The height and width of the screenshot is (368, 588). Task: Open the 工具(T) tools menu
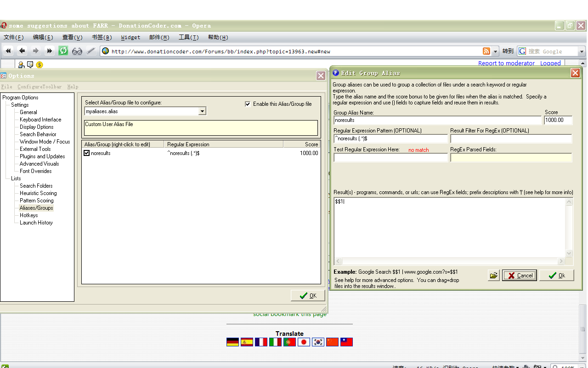point(189,37)
